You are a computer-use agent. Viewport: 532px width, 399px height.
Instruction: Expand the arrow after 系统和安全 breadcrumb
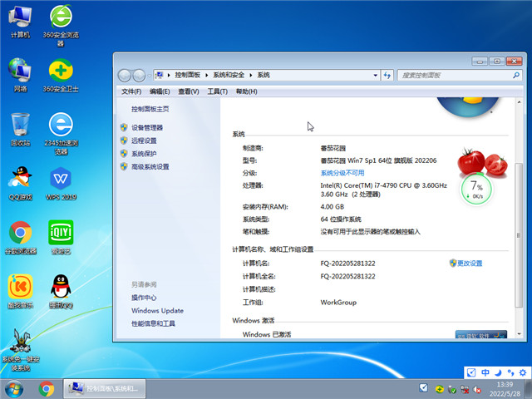point(251,76)
